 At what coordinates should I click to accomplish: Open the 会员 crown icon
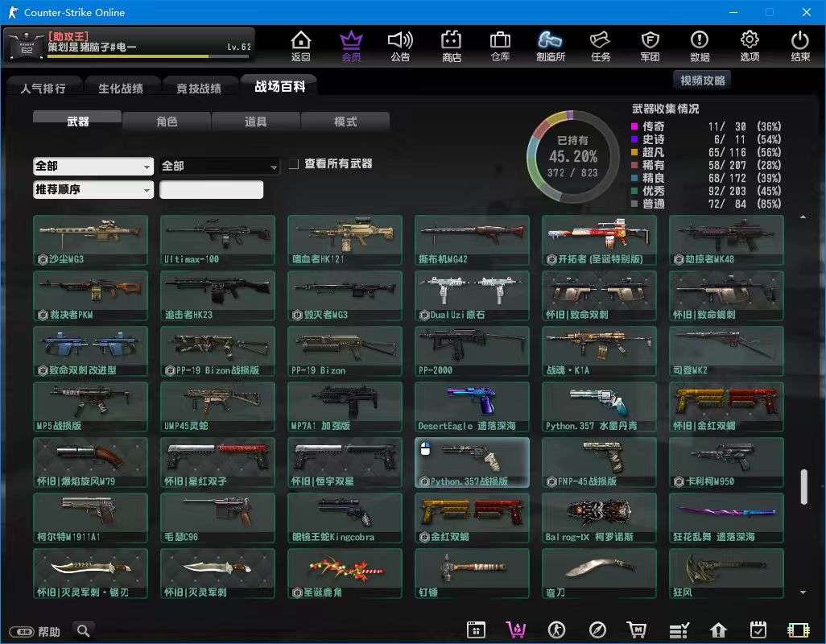coord(351,46)
